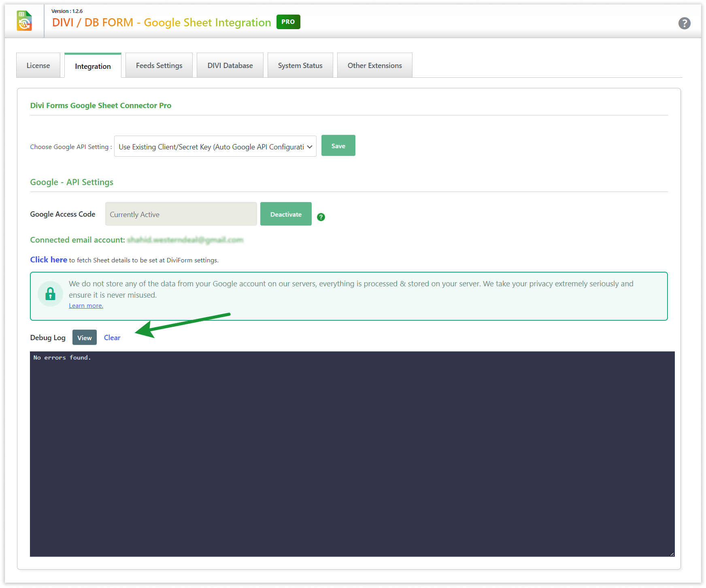
Task: Open the Learn more privacy link
Action: pyautogui.click(x=86, y=306)
